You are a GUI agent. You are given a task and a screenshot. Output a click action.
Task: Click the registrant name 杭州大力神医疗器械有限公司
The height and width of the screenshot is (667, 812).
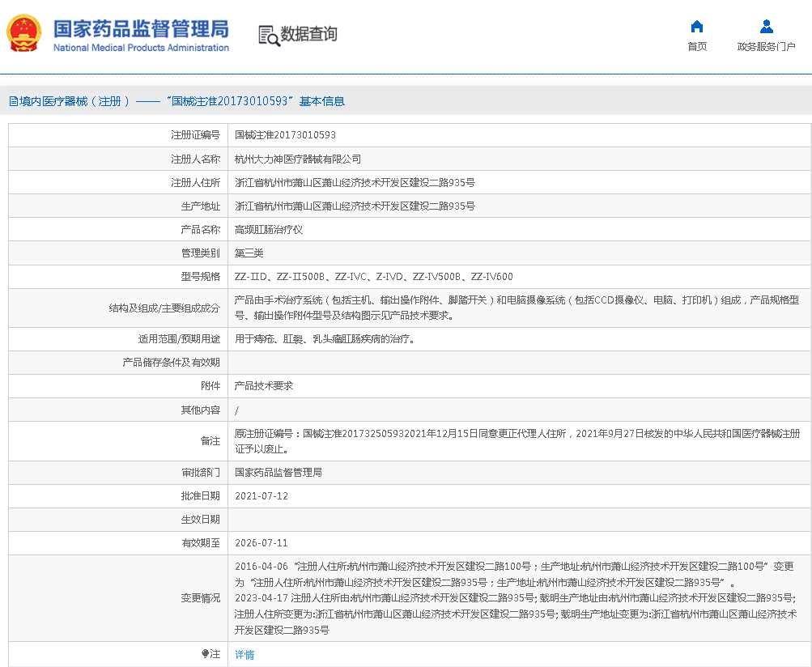pyautogui.click(x=298, y=159)
